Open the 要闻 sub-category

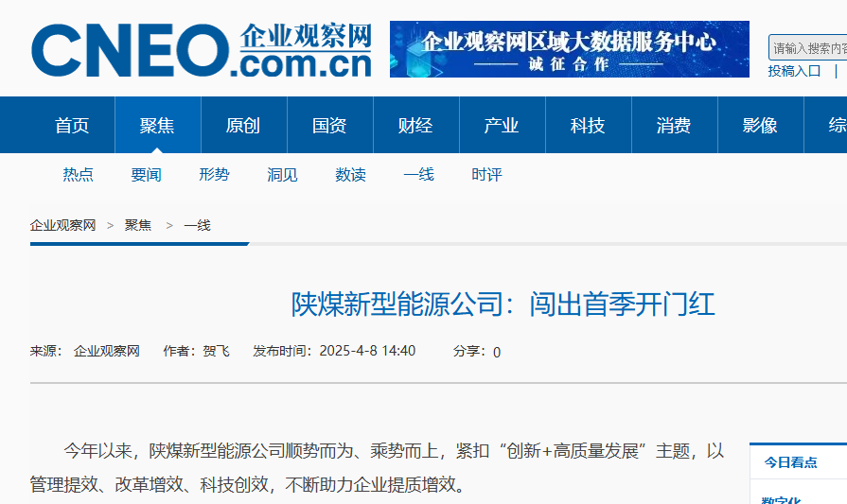pos(147,175)
